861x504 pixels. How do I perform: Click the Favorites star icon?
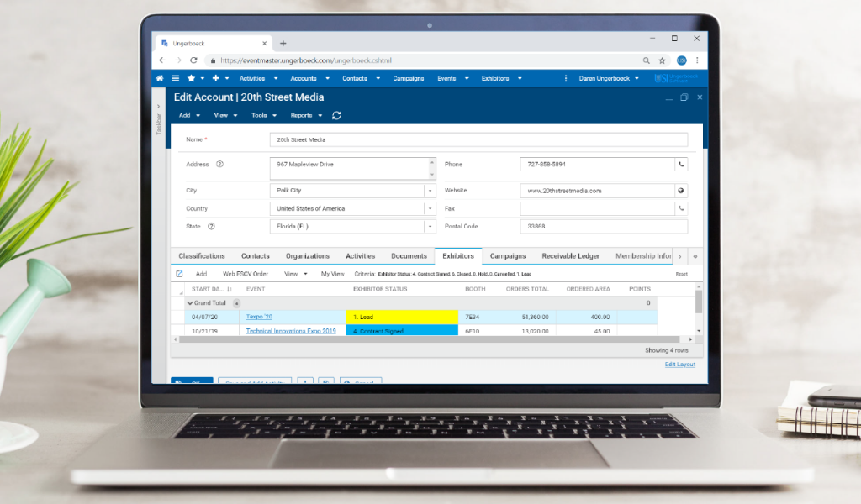pyautogui.click(x=192, y=78)
